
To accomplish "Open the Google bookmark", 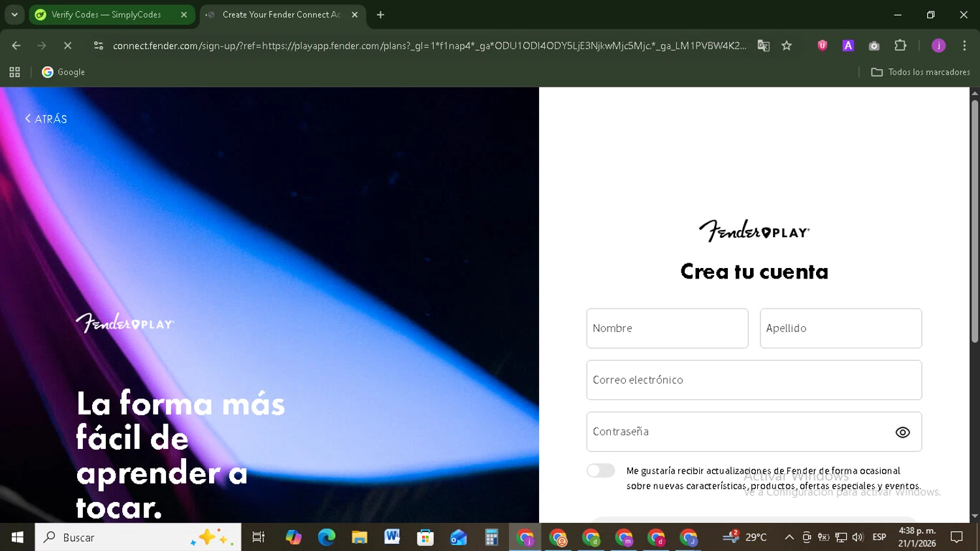I will (63, 72).
